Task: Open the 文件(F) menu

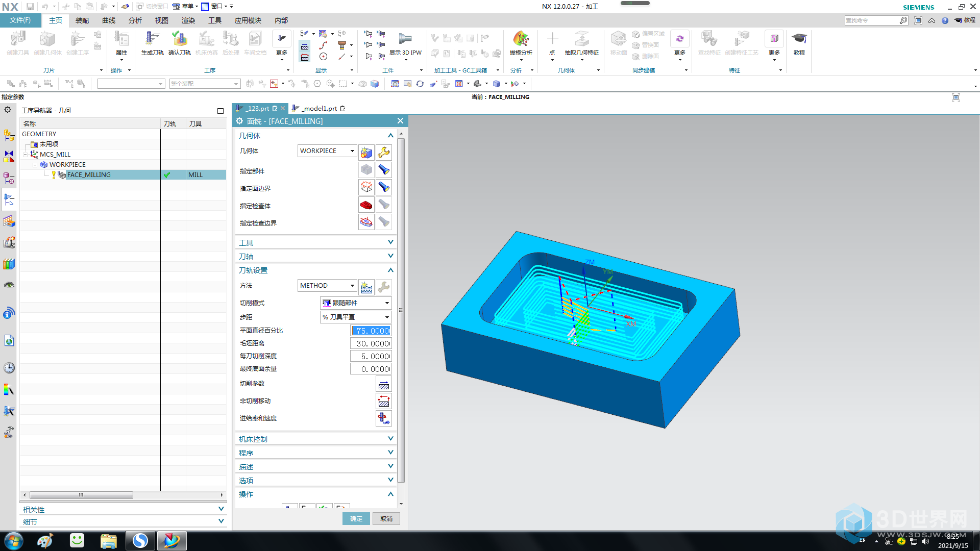Action: tap(20, 20)
